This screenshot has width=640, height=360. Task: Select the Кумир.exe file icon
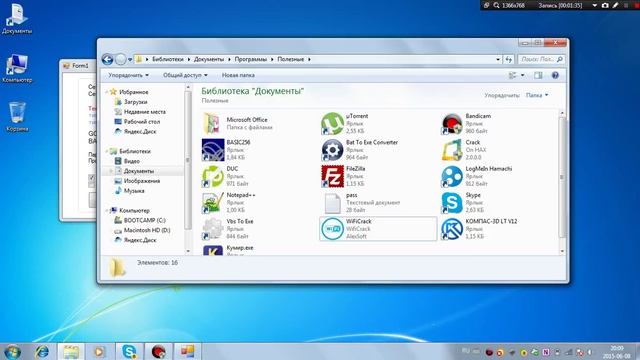(213, 250)
